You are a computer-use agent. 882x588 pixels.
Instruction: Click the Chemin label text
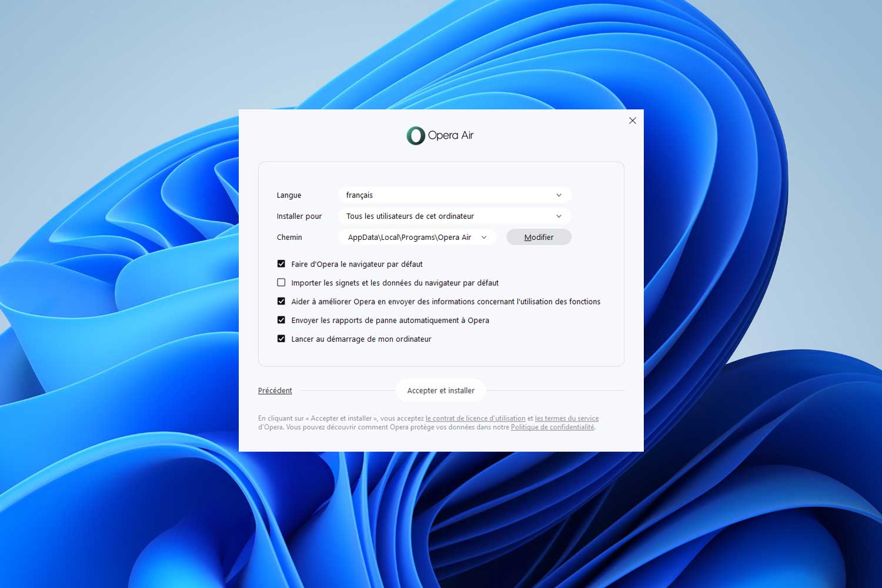pyautogui.click(x=289, y=238)
